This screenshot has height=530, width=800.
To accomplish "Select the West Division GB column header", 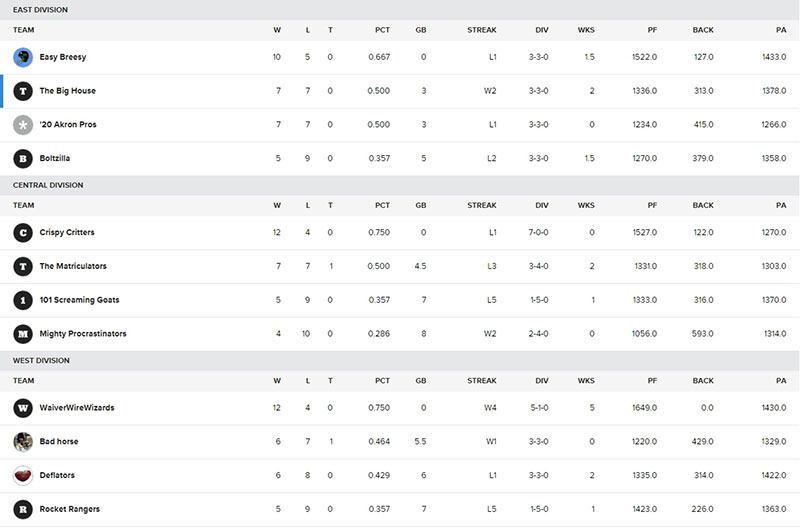I will tap(420, 381).
